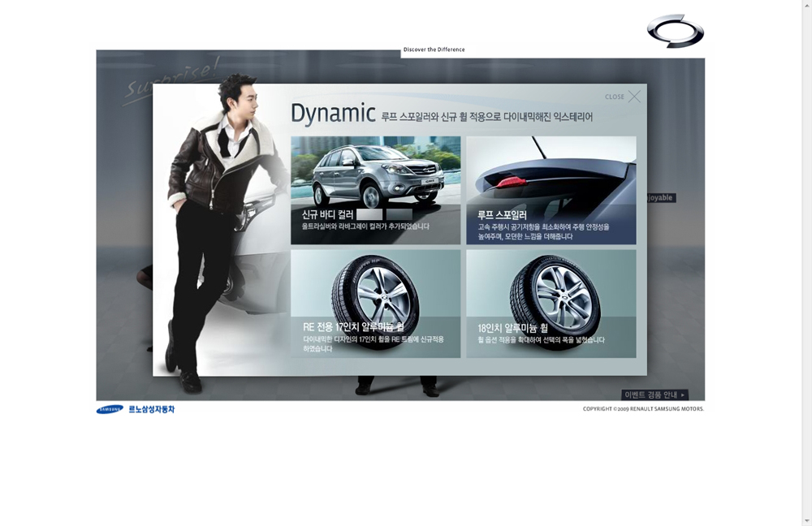Click the Renault Samsung emblem at top right
This screenshot has width=812, height=526.
pyautogui.click(x=676, y=31)
